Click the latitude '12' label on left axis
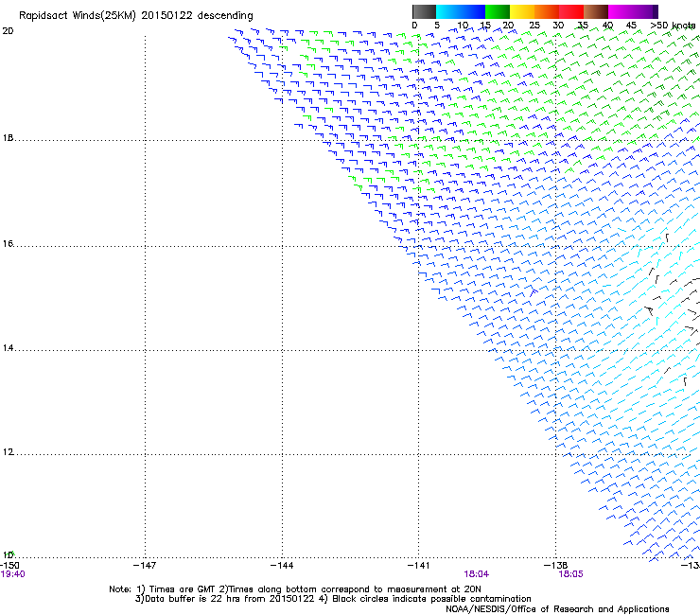The width and height of the screenshot is (700, 615). 8,452
